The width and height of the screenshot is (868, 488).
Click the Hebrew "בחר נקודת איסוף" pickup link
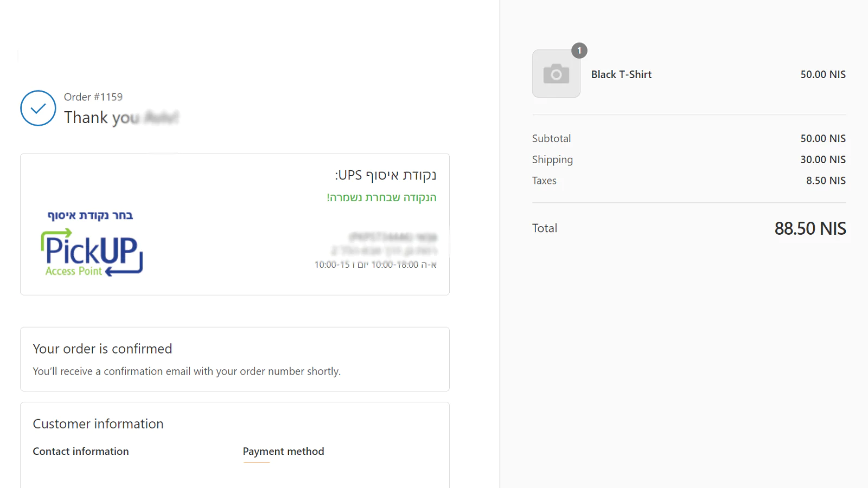[90, 215]
